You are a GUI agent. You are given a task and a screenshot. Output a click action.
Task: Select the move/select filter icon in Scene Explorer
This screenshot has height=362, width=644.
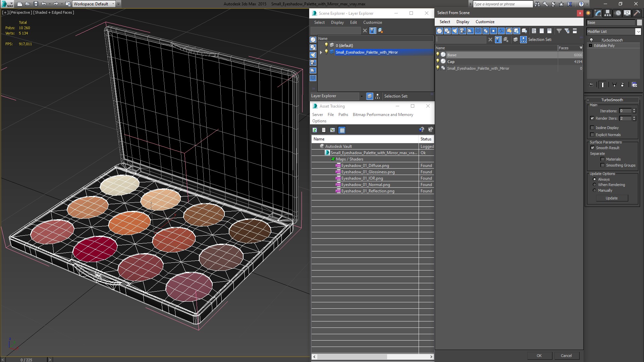[x=372, y=30]
